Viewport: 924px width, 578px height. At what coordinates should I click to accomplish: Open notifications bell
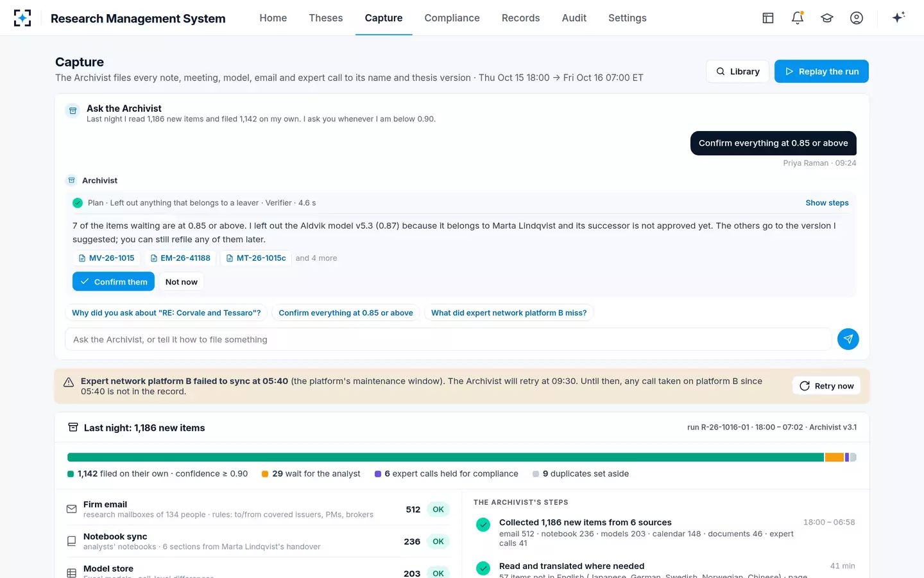pyautogui.click(x=798, y=18)
